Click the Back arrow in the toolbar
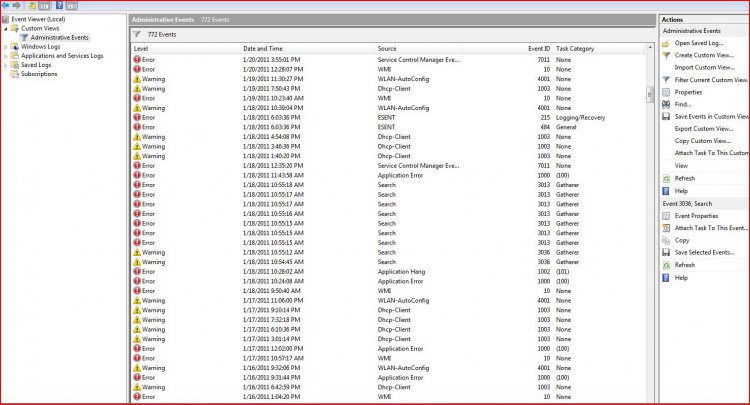 [6, 5]
